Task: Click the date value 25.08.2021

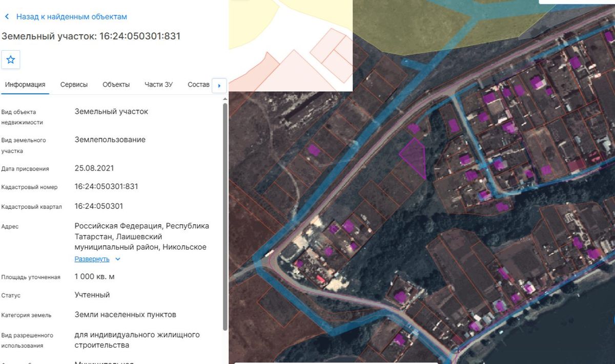Action: [94, 168]
